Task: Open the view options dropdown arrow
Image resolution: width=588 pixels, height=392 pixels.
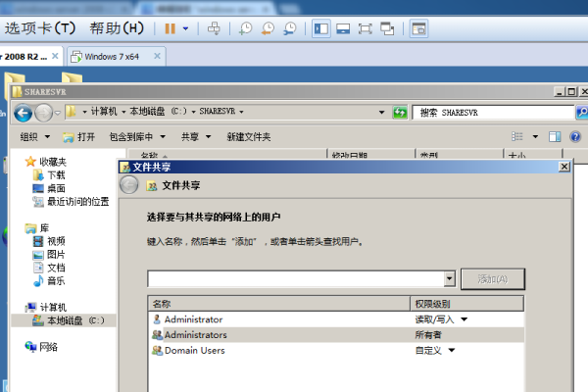Action: 535,136
